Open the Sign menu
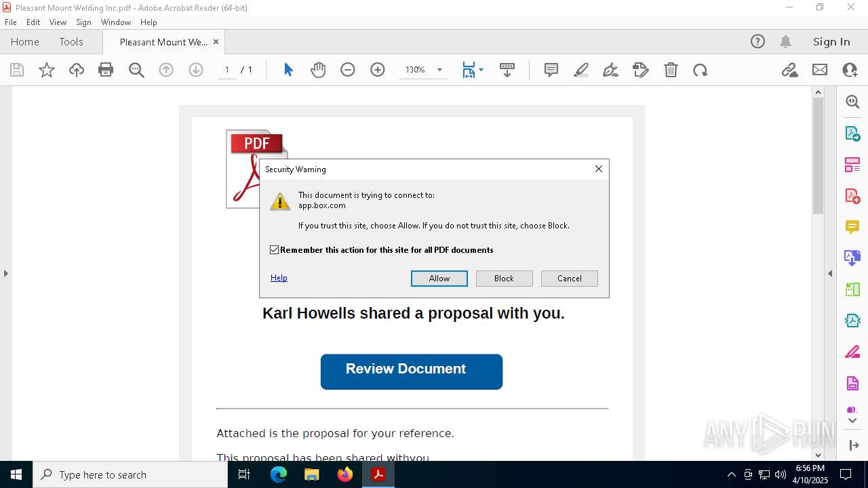The width and height of the screenshot is (868, 488). pyautogui.click(x=83, y=22)
